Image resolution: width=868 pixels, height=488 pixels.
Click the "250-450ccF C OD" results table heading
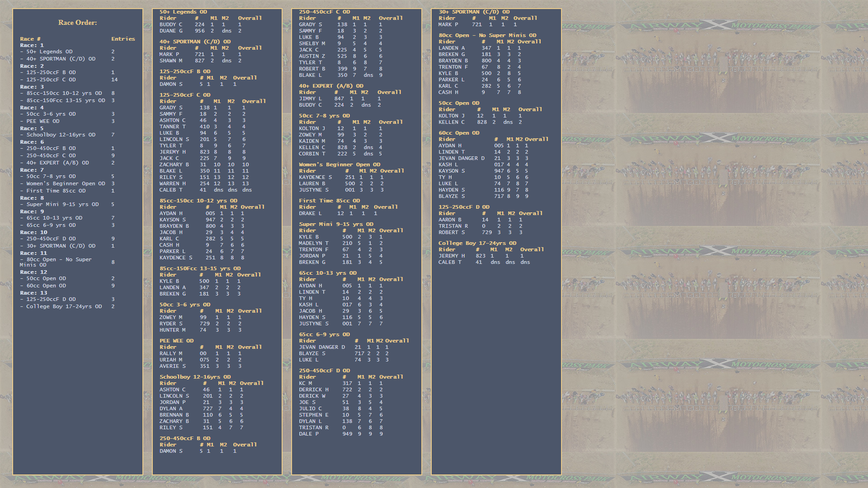coord(325,12)
